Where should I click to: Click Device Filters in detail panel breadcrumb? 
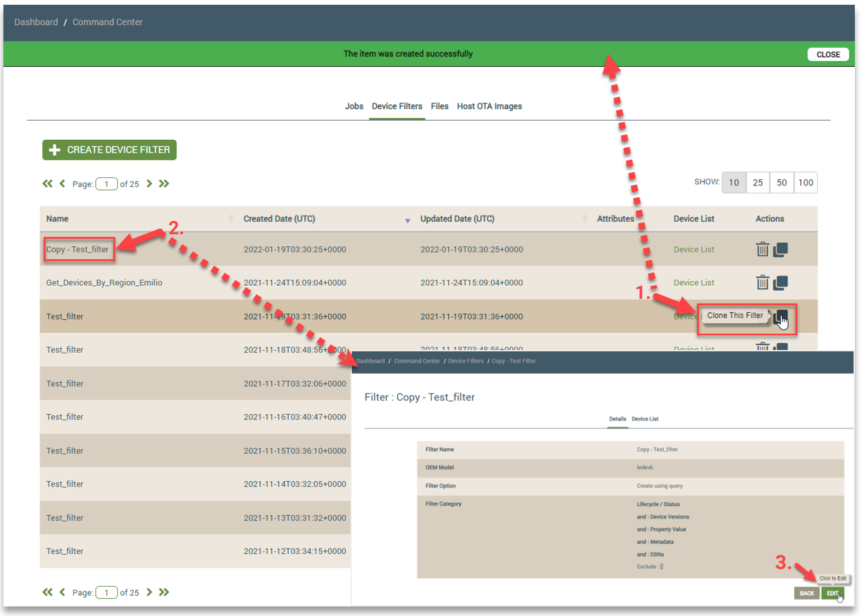pyautogui.click(x=466, y=361)
